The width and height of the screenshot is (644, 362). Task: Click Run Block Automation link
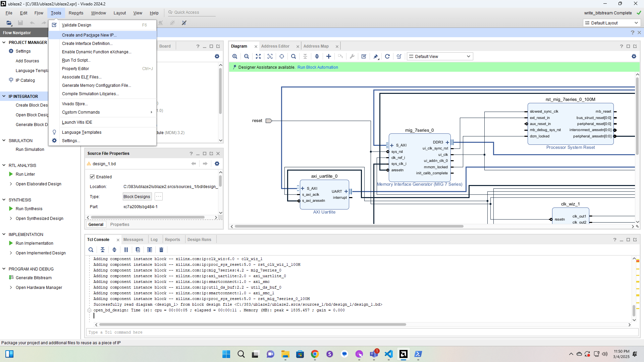click(x=318, y=67)
